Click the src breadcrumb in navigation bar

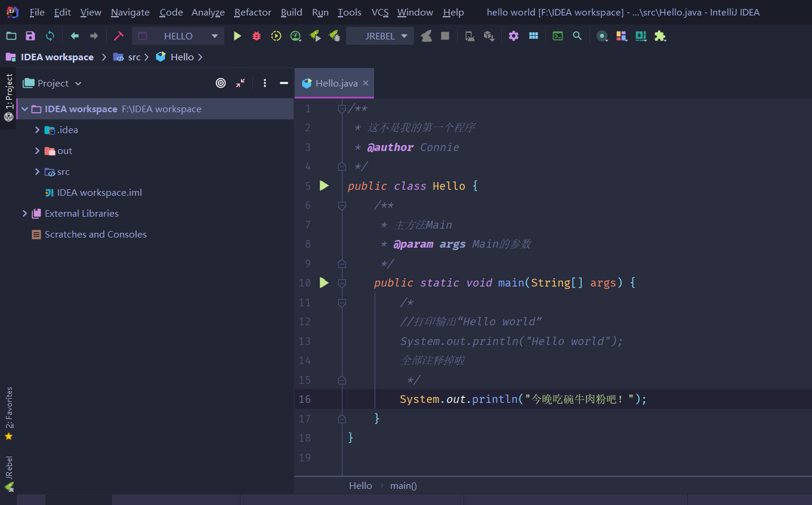pyautogui.click(x=134, y=57)
